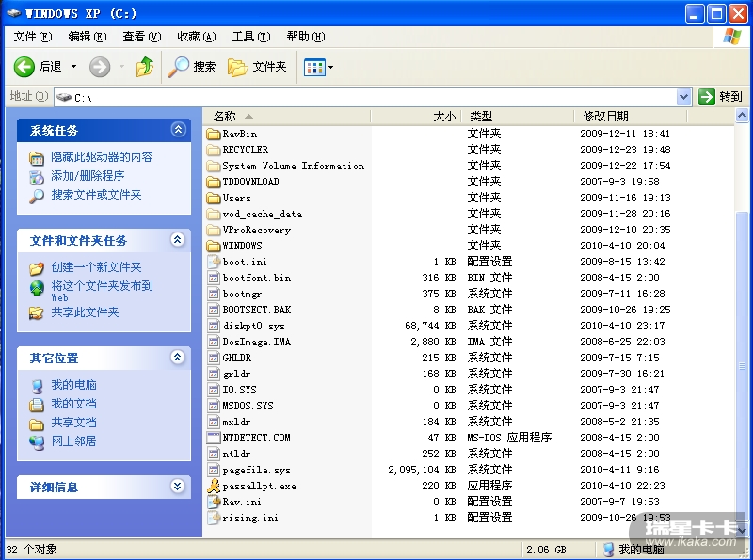
Task: Collapse the 文件和文件夹任务 panel
Action: tap(178, 240)
